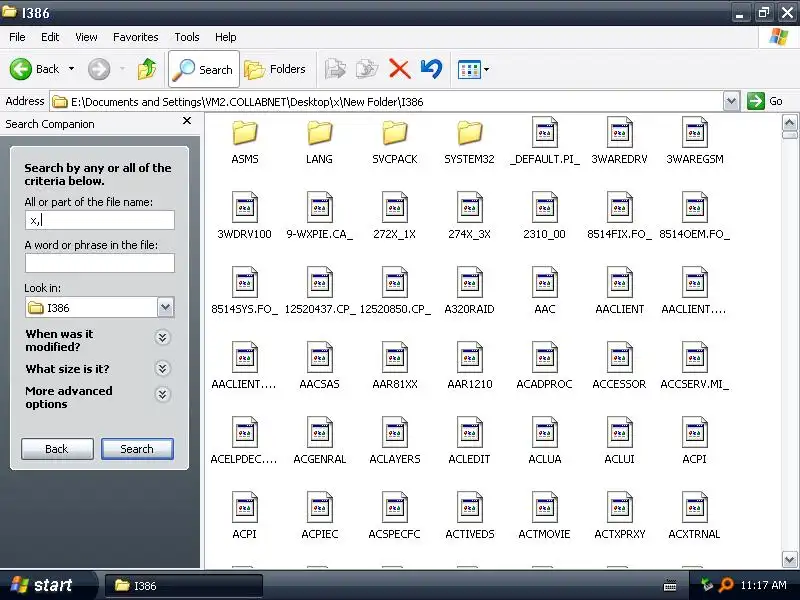This screenshot has width=800, height=600.
Task: Go up one folder level
Action: coord(147,69)
